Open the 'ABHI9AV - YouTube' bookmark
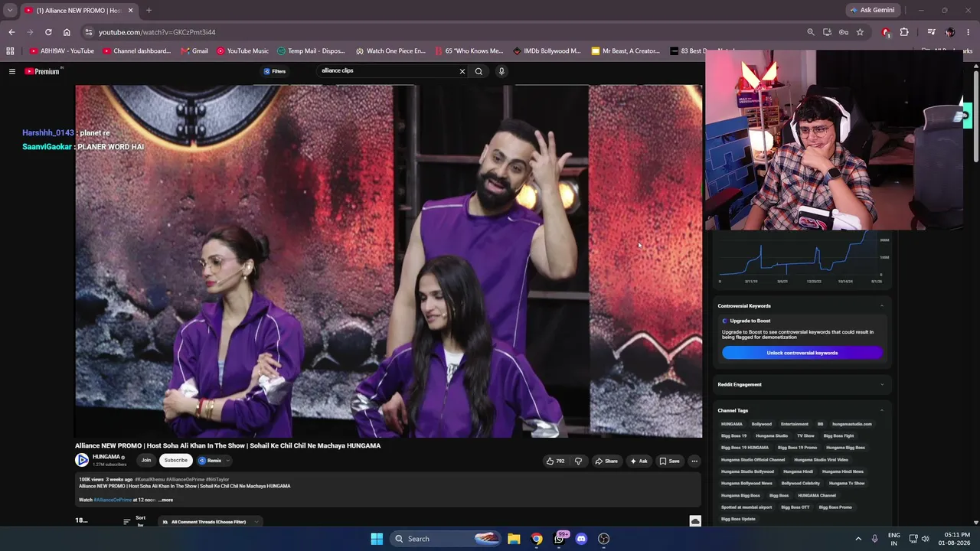Viewport: 980px width, 551px height. [62, 51]
